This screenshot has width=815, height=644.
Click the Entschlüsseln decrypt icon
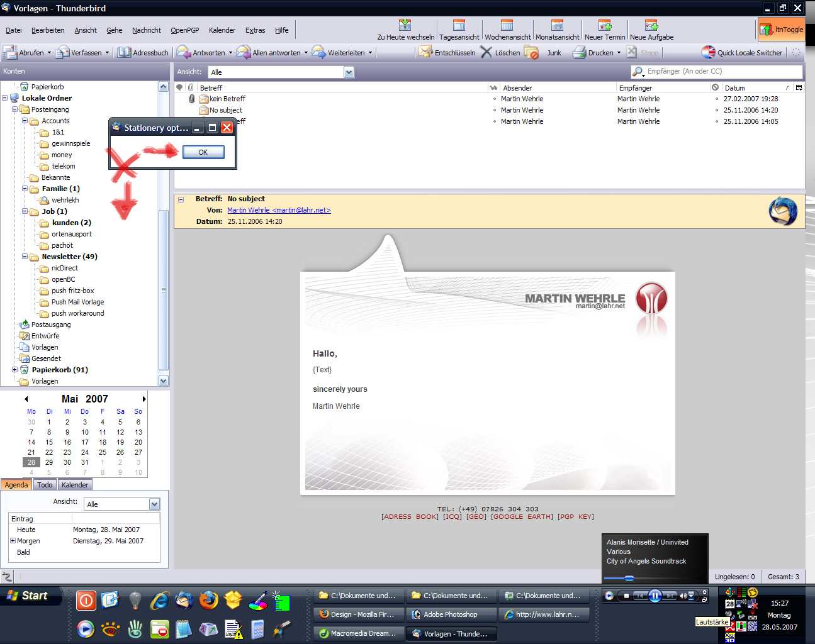pyautogui.click(x=426, y=53)
